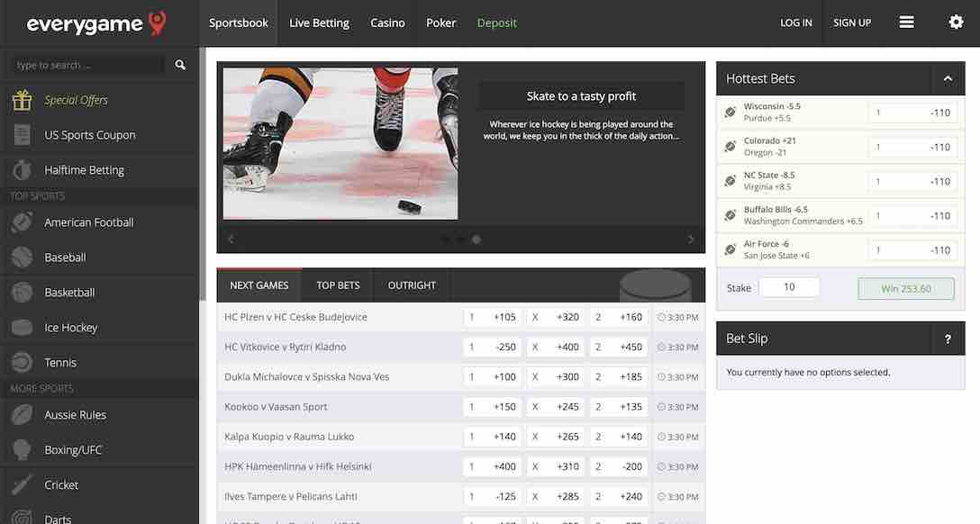The height and width of the screenshot is (524, 980).
Task: Open Kalpa Kuopio v Rauma Lukko match
Action: coord(289,438)
